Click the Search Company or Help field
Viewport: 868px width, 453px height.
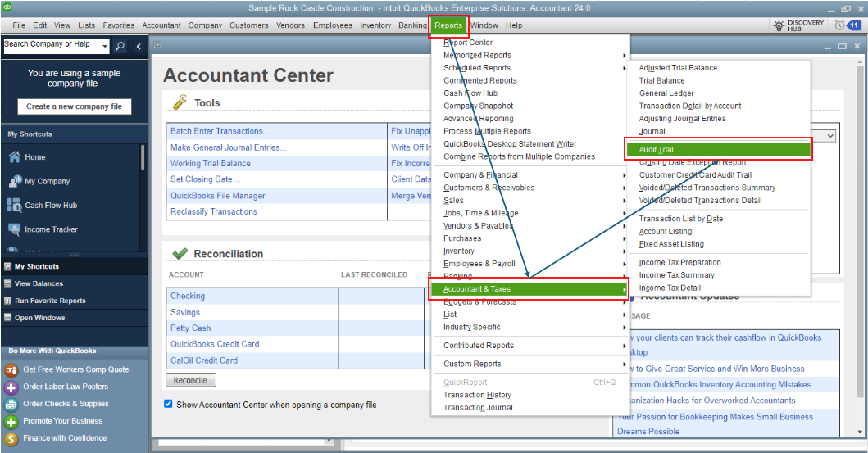(x=52, y=47)
